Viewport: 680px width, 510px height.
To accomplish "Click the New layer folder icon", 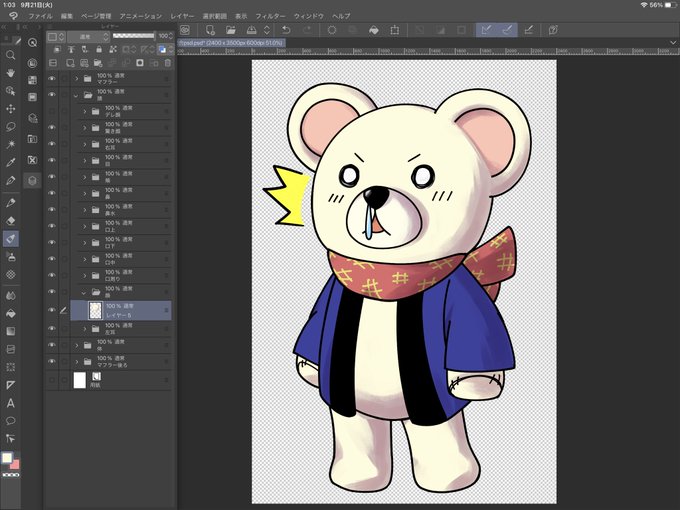I will click(98, 63).
